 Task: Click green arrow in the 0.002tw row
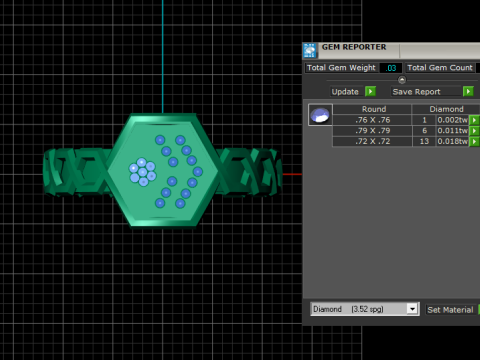coord(474,120)
